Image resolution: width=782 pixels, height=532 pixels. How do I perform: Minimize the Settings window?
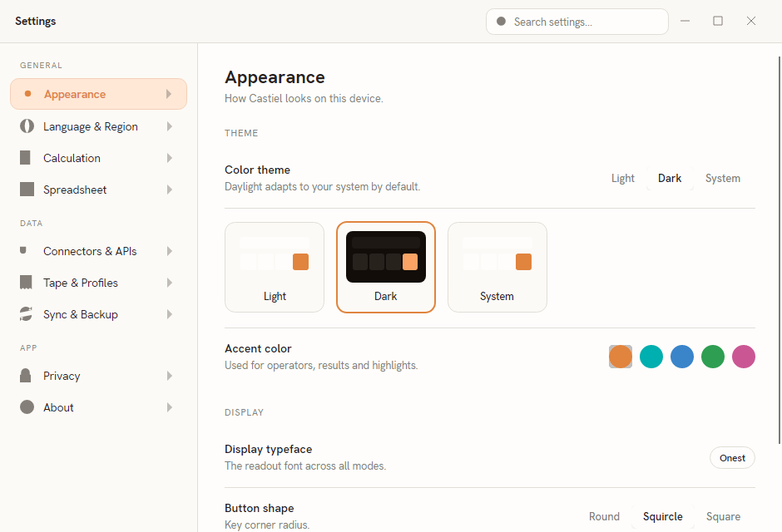pos(685,21)
